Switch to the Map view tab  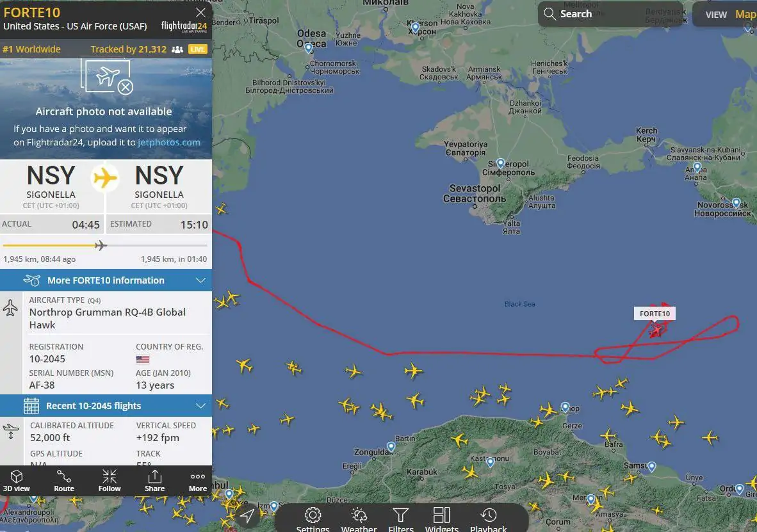(745, 15)
